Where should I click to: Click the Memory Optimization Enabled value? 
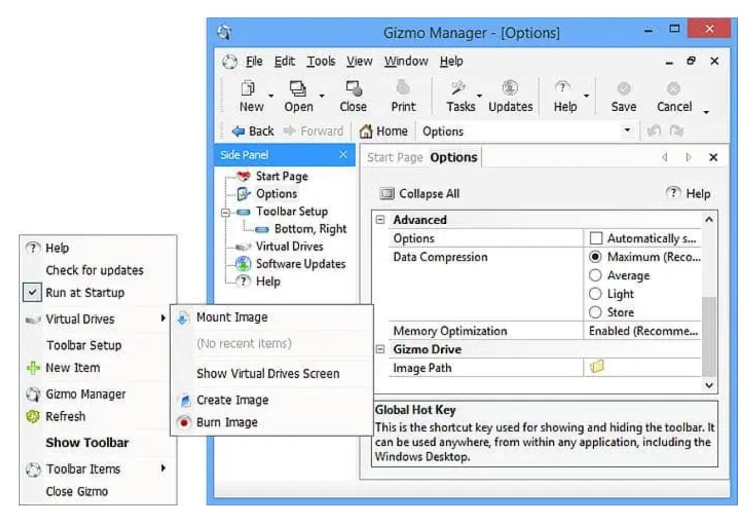[643, 331]
